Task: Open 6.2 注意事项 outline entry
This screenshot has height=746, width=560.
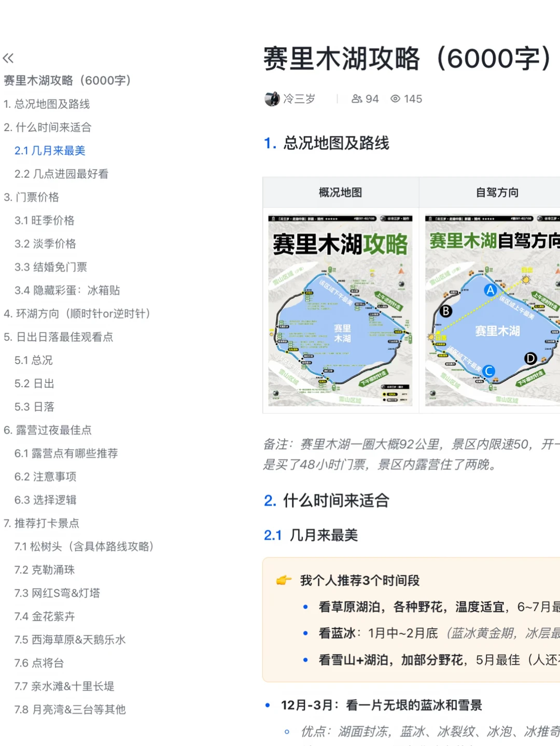Action: coord(46,477)
